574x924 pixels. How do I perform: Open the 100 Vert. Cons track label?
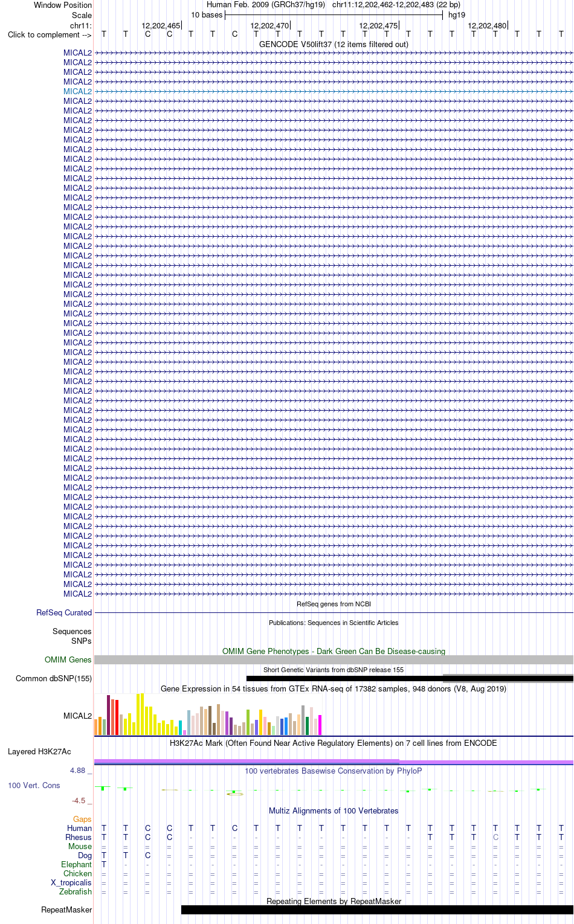(34, 785)
